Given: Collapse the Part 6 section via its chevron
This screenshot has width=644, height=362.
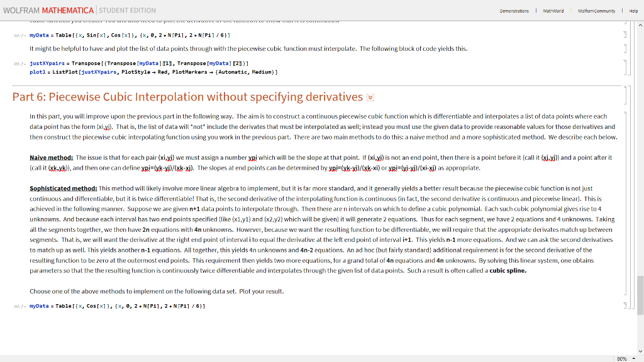Looking at the screenshot, I should (370, 97).
